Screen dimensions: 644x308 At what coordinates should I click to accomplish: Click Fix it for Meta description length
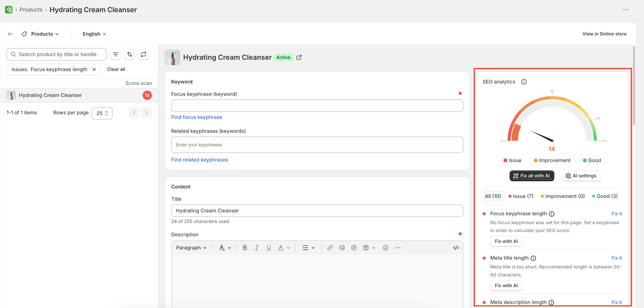click(616, 302)
